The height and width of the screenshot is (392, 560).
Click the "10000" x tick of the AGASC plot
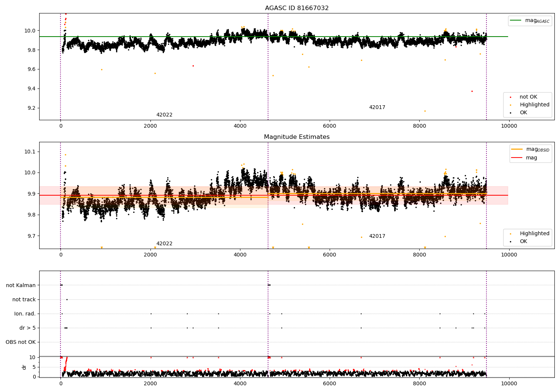coord(509,126)
